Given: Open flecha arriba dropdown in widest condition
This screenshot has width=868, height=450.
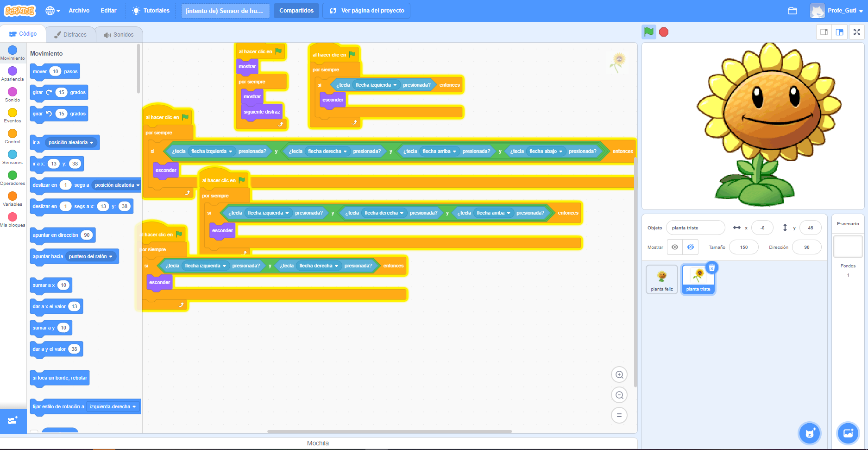Looking at the screenshot, I should pos(439,151).
